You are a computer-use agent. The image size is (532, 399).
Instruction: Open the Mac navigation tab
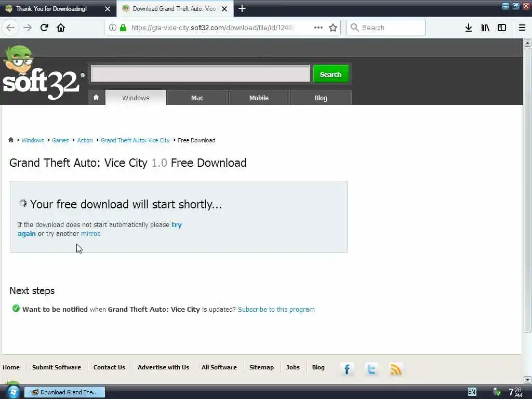[x=197, y=98]
